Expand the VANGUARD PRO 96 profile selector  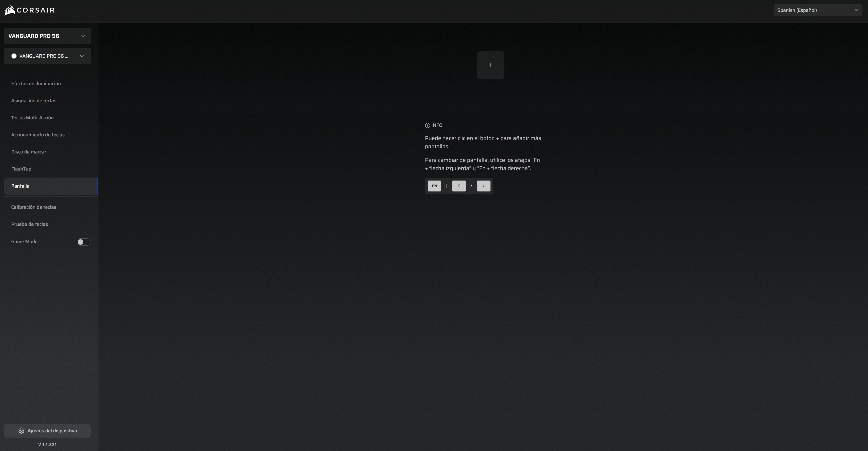[x=48, y=56]
